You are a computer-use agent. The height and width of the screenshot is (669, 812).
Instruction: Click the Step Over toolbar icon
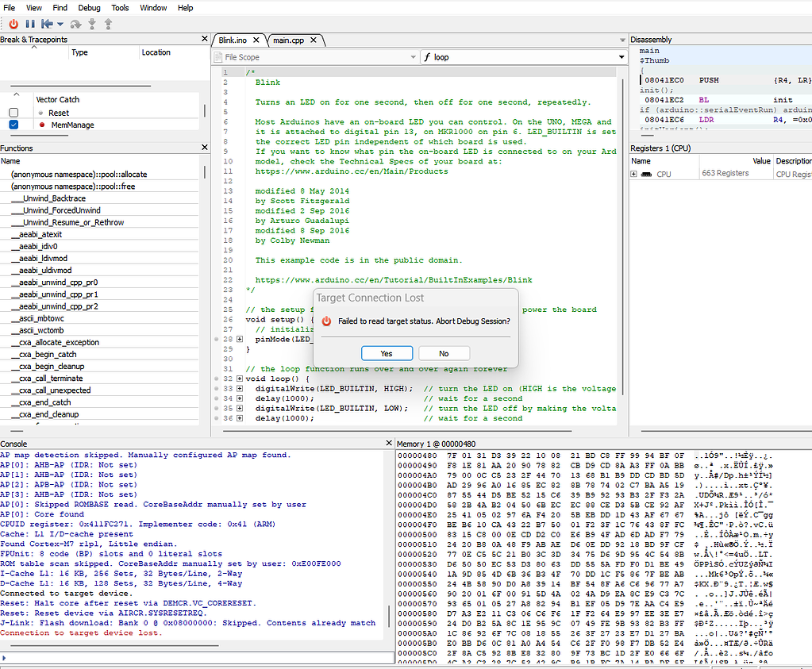[76, 24]
